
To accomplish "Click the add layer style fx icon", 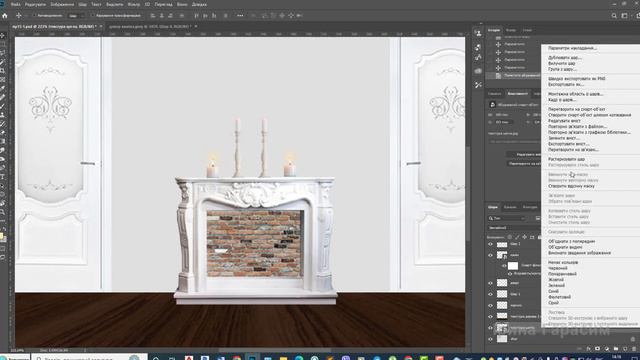I will click(x=588, y=349).
